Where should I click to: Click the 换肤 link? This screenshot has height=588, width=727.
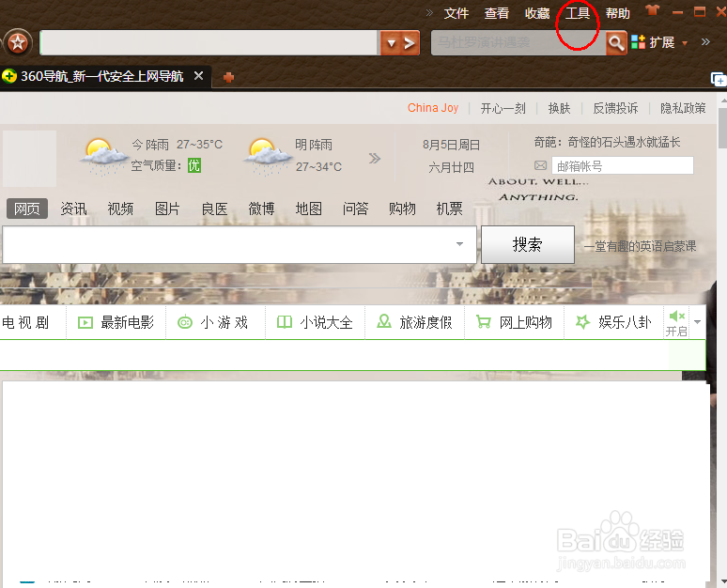coord(559,109)
